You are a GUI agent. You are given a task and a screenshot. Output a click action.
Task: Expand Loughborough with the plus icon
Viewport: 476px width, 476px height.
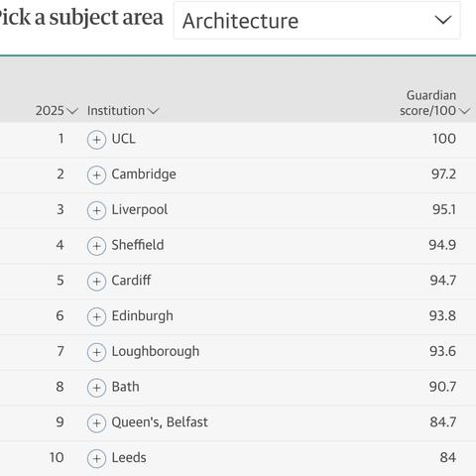point(96,352)
